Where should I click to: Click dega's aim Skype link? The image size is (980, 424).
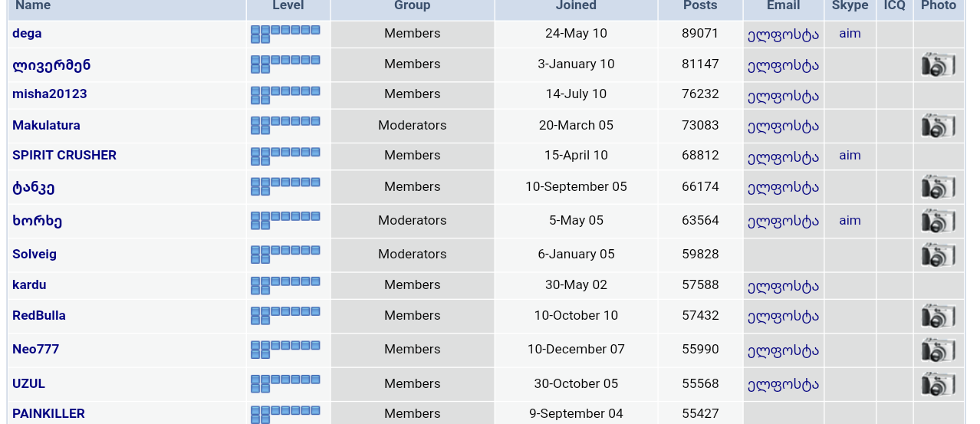click(x=850, y=34)
